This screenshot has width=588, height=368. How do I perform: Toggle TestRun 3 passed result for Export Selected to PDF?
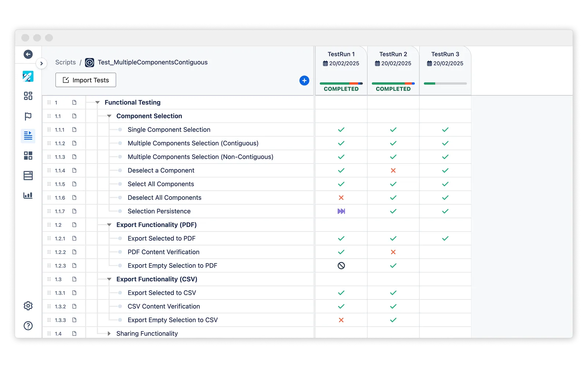tap(445, 238)
